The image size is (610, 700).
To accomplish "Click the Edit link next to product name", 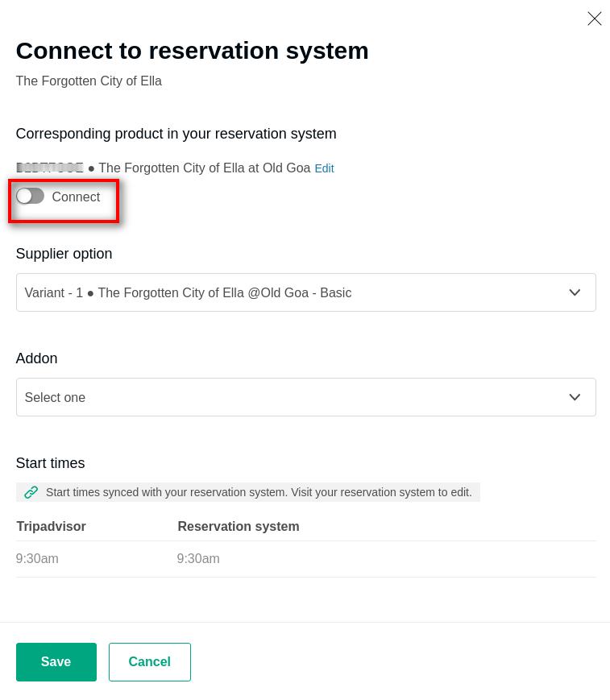I will point(324,168).
